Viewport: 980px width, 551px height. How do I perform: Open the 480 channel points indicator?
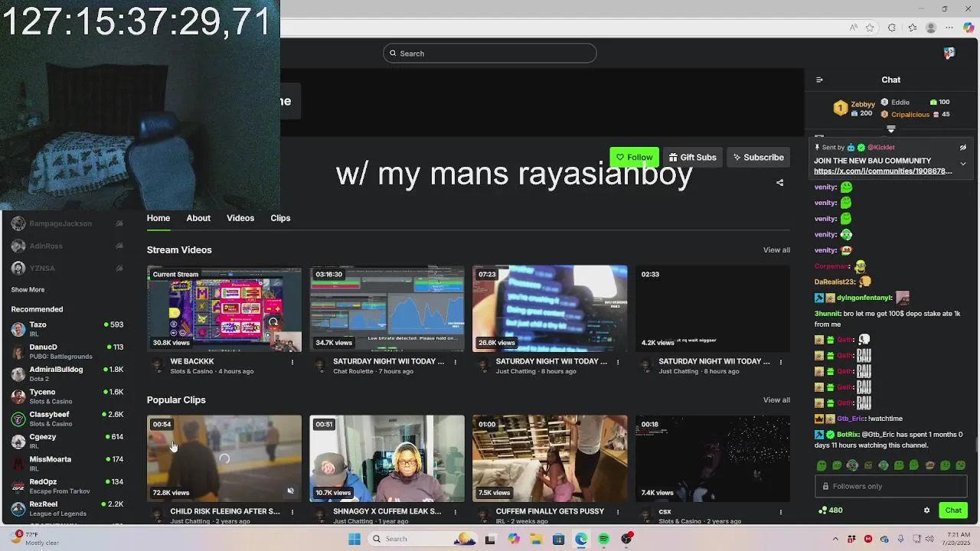[830, 510]
